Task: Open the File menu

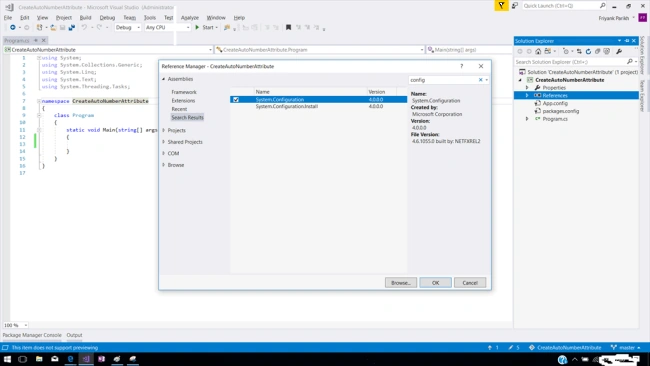Action: pos(8,18)
